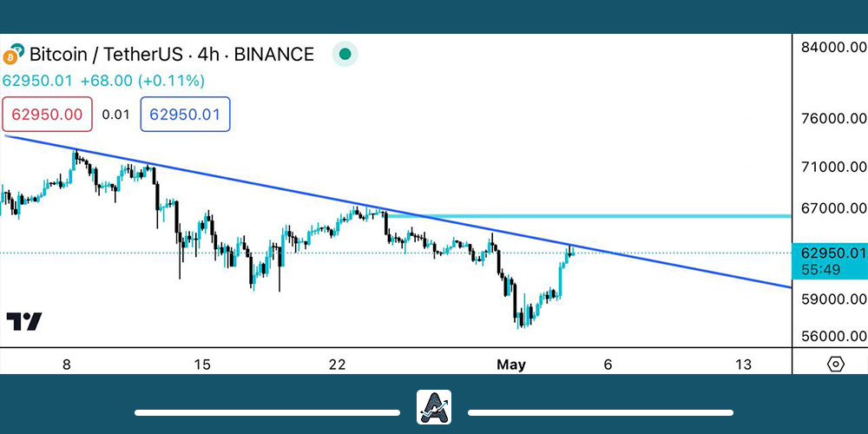Select the blue descending trendline
Image resolution: width=868 pixels, height=434 pixels.
click(x=260, y=185)
